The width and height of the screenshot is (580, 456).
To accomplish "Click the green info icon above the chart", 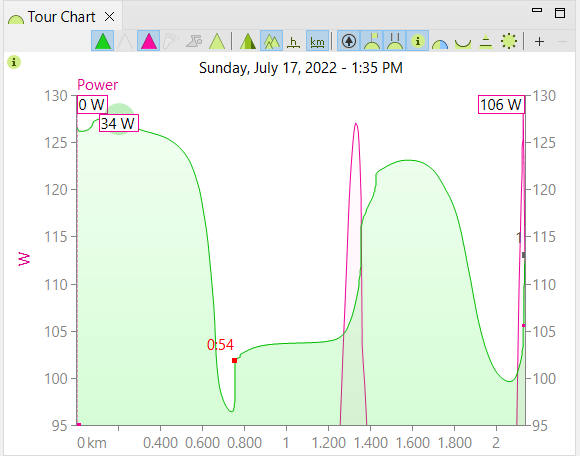I will [14, 62].
